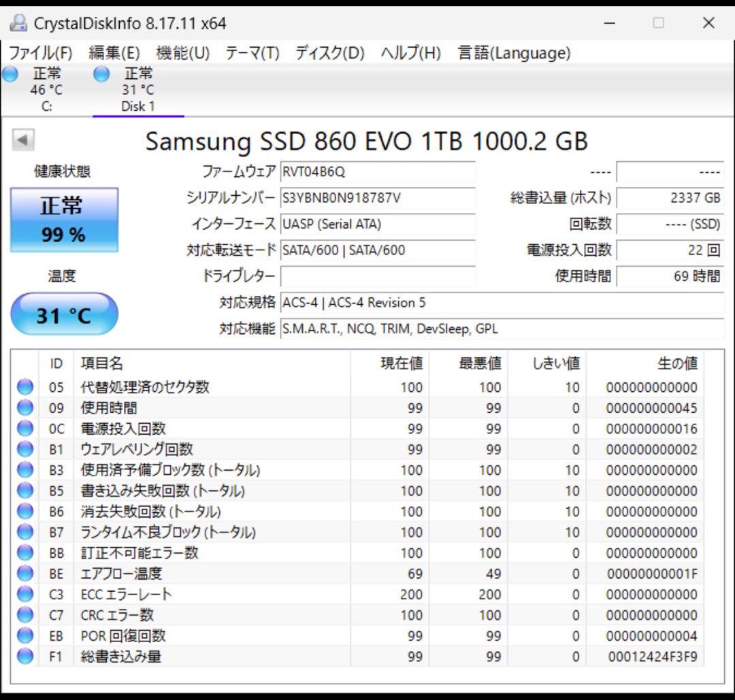735x700 pixels.
Task: Click the features field S.M.A.R.T., NCQ, TRIM
Action: click(502, 329)
